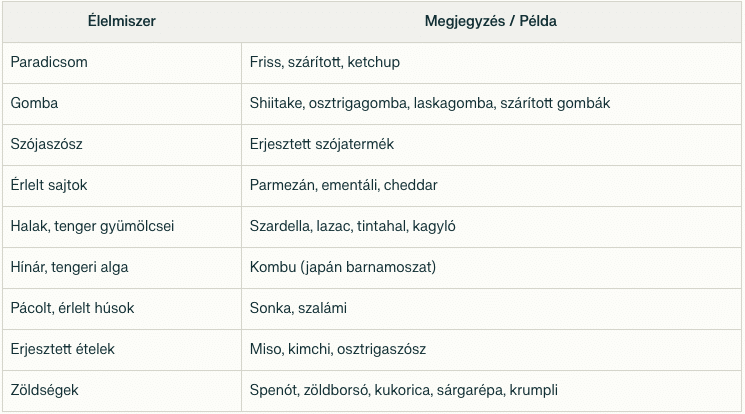
Task: Select the Paradicsom cell
Action: pos(122,63)
